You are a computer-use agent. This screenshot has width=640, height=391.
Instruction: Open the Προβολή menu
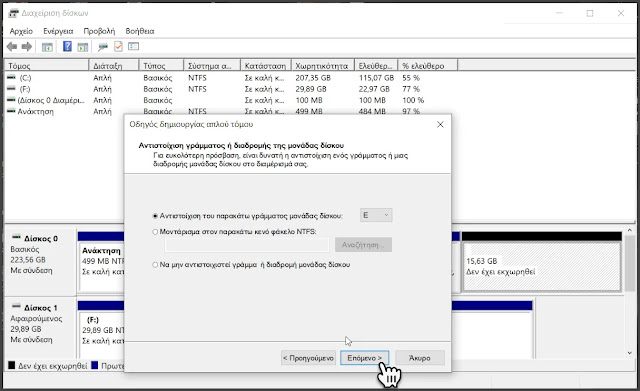[x=99, y=31]
